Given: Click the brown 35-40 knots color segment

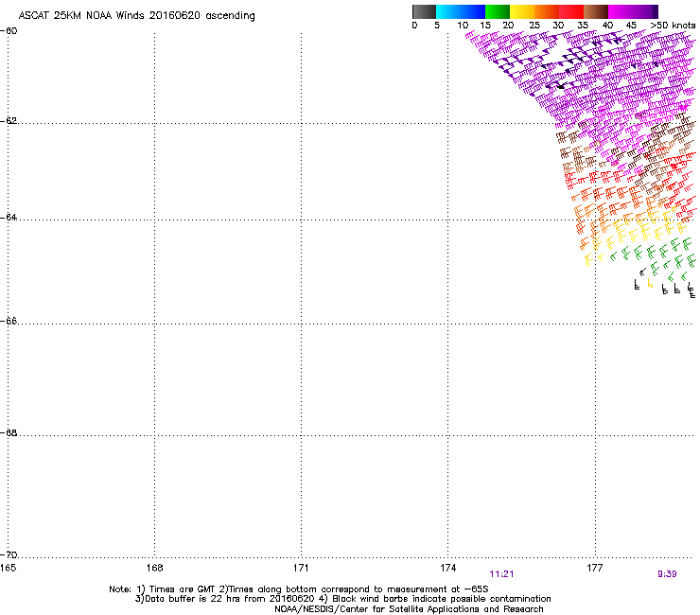Looking at the screenshot, I should pos(596,11).
